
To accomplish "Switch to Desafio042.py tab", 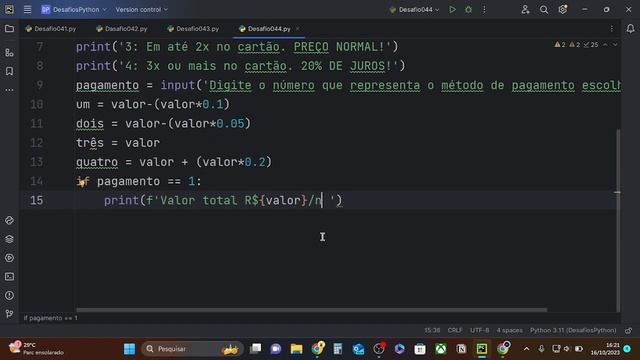I will 122,29.
